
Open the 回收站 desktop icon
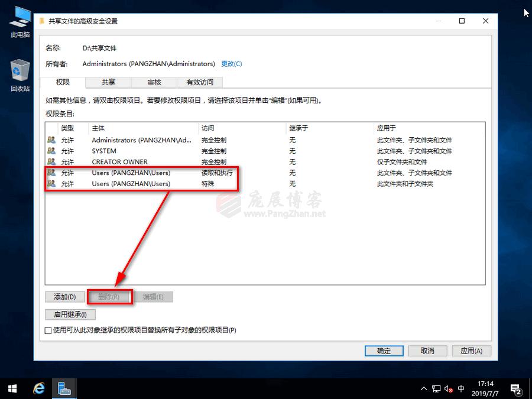click(19, 71)
